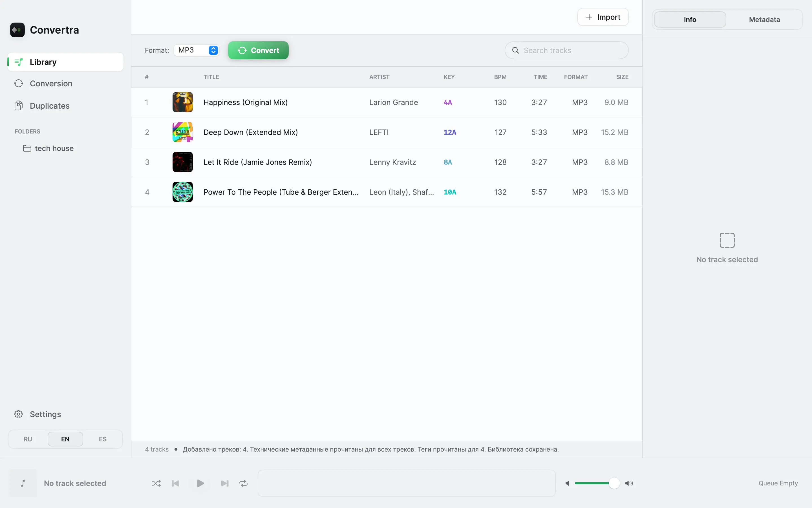Click the Library music list icon

coord(19,62)
